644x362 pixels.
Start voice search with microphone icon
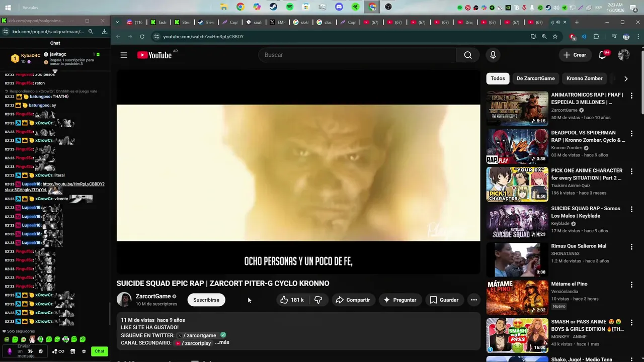point(493,55)
